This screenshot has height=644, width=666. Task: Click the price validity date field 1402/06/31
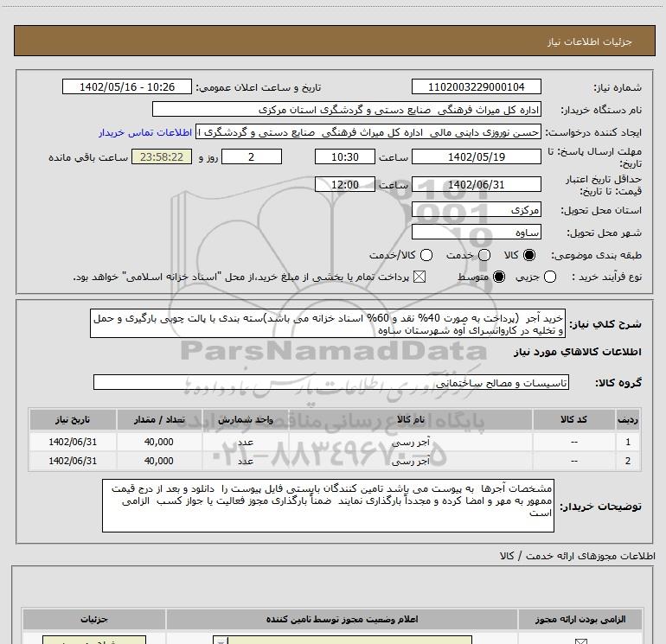point(476,184)
